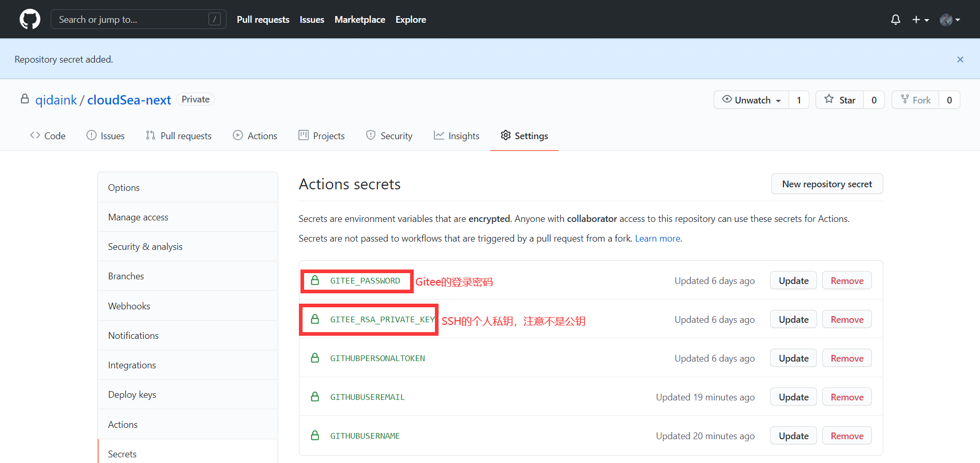980x463 pixels.
Task: Open the repository Actions tab
Action: pos(255,136)
